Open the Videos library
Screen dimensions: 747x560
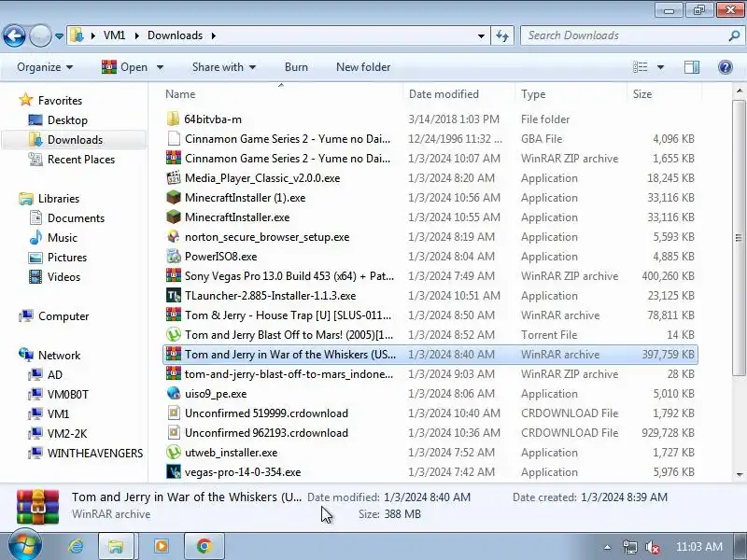pos(63,276)
